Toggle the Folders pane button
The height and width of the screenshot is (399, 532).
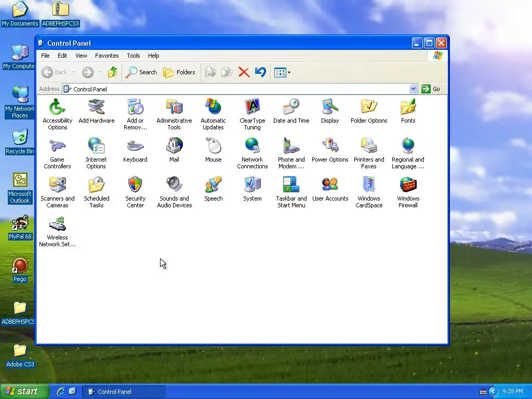[x=179, y=72]
